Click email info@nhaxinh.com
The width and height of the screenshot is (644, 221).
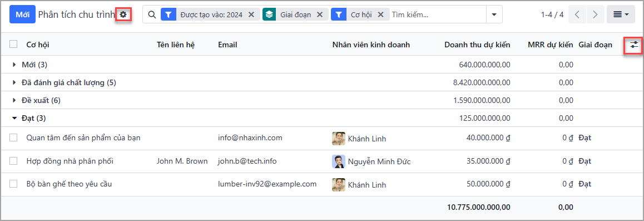[250, 138]
